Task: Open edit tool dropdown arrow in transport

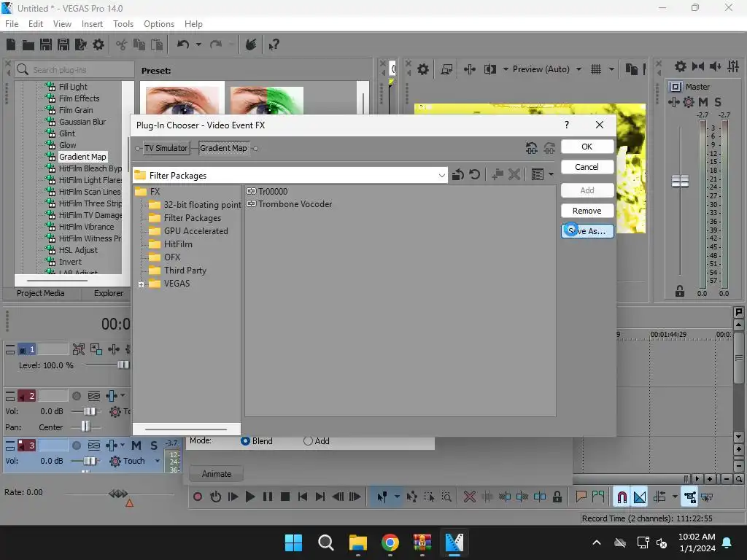Action: tap(397, 497)
